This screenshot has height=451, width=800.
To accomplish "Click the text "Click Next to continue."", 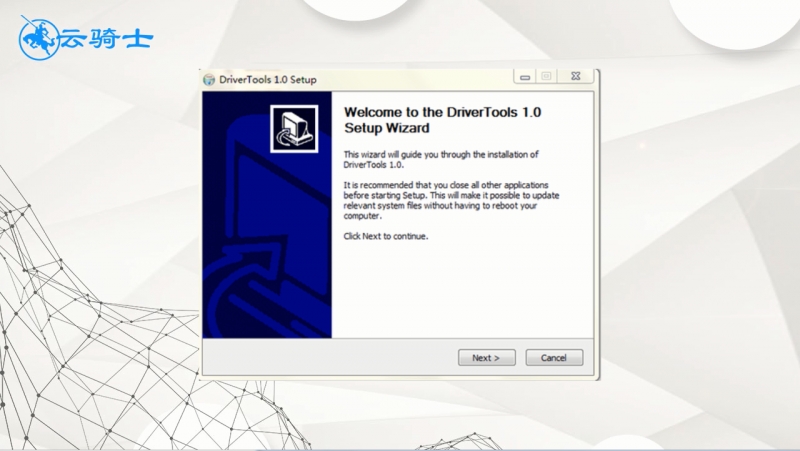I will pos(386,236).
